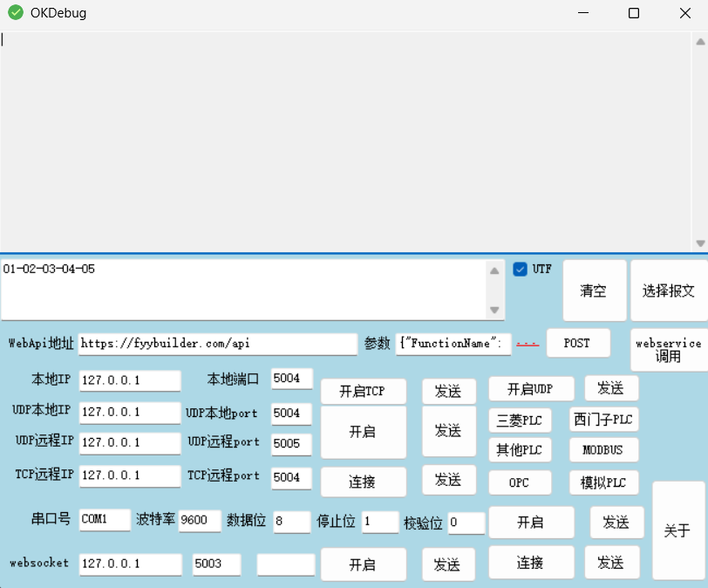Focus the 串口号 COM1 field
The image size is (708, 588).
pyautogui.click(x=105, y=520)
